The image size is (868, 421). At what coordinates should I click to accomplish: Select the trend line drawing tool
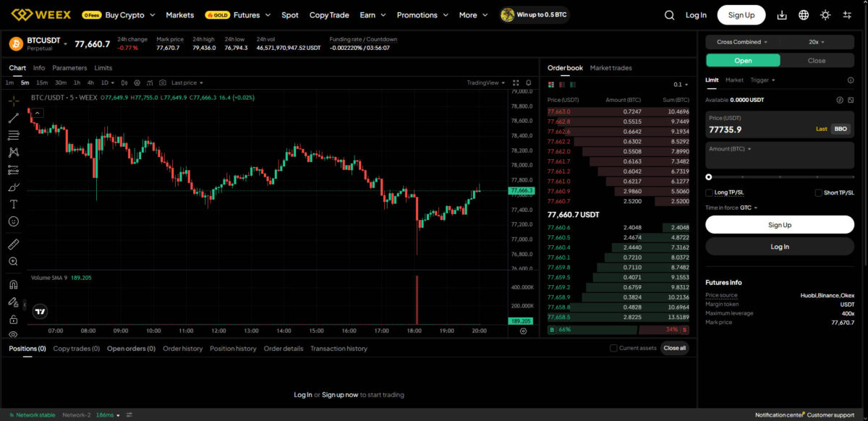pos(13,117)
